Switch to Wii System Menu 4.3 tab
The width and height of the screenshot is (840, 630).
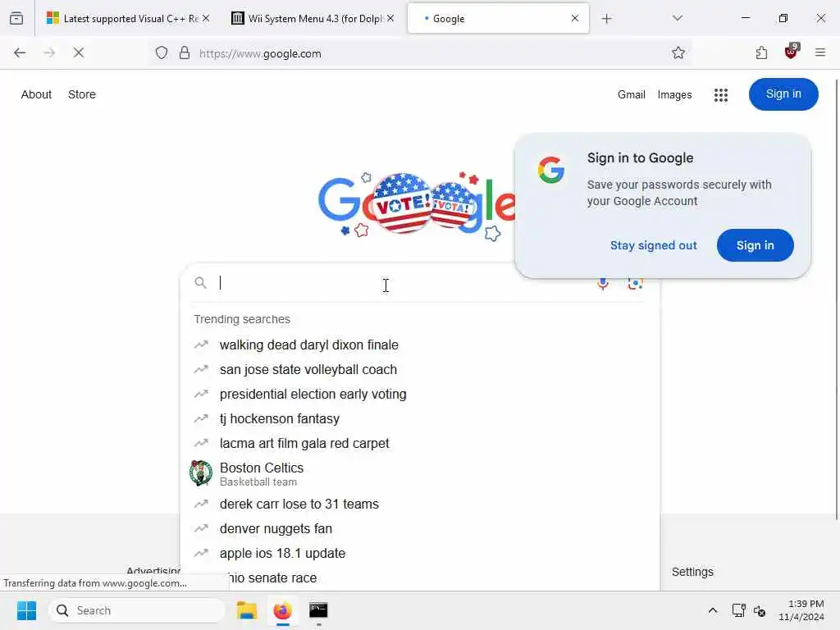tap(313, 18)
